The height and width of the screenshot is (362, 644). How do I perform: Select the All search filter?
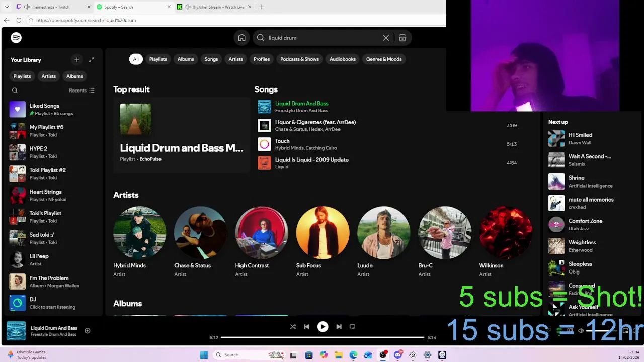[136, 59]
